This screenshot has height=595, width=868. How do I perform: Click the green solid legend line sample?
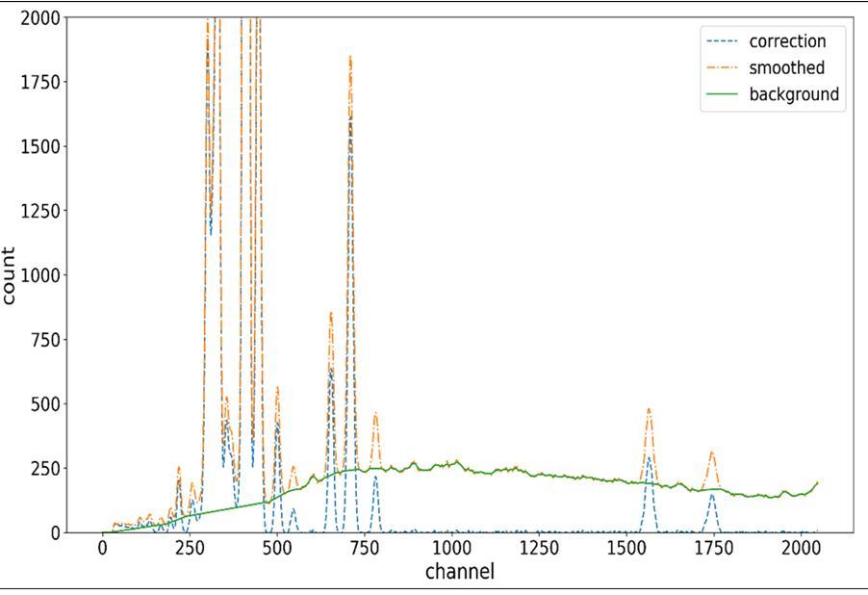coord(722,94)
